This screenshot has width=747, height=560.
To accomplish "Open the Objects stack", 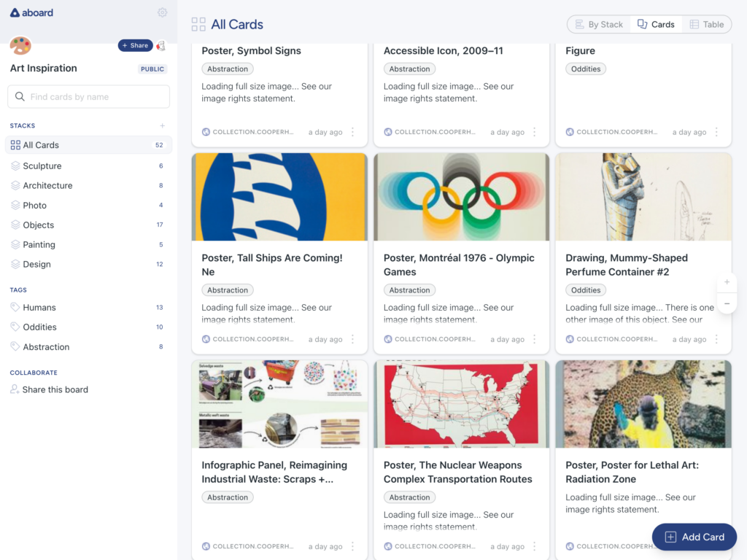I will 88,225.
